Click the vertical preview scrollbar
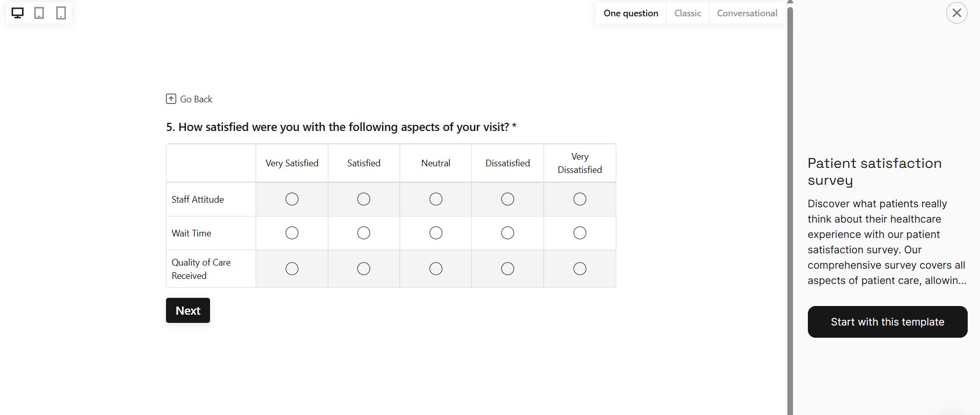 (790, 205)
